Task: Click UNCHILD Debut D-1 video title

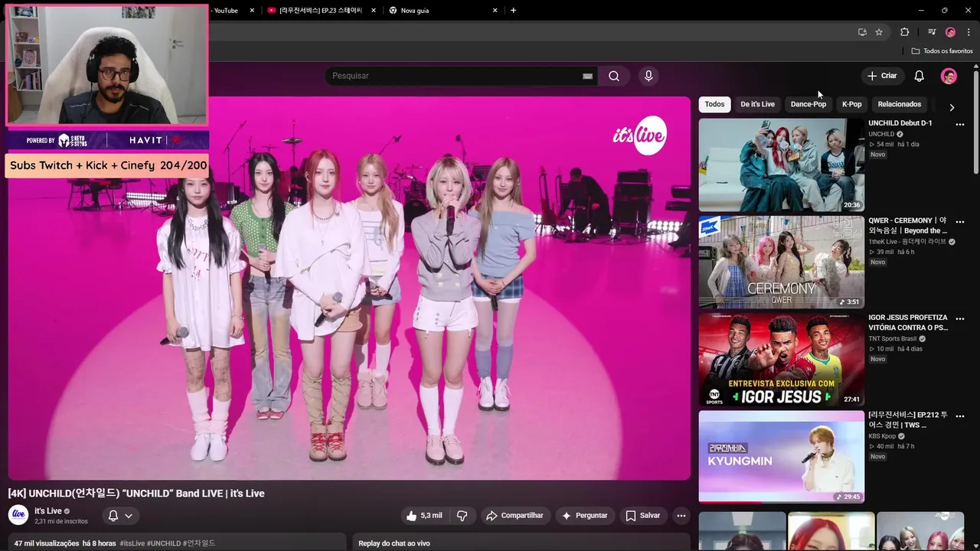Action: (900, 123)
